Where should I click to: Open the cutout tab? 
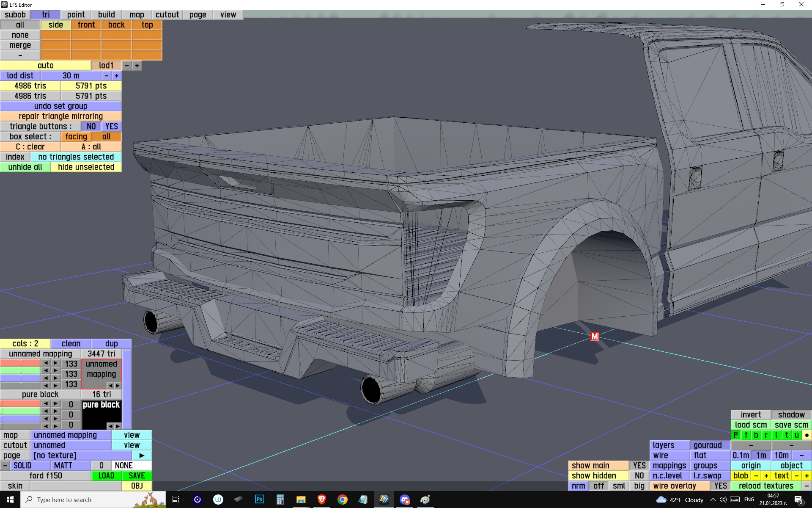coord(167,15)
